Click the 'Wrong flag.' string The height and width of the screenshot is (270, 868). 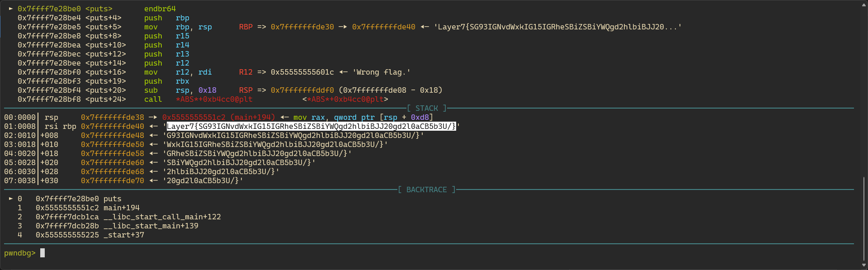382,72
